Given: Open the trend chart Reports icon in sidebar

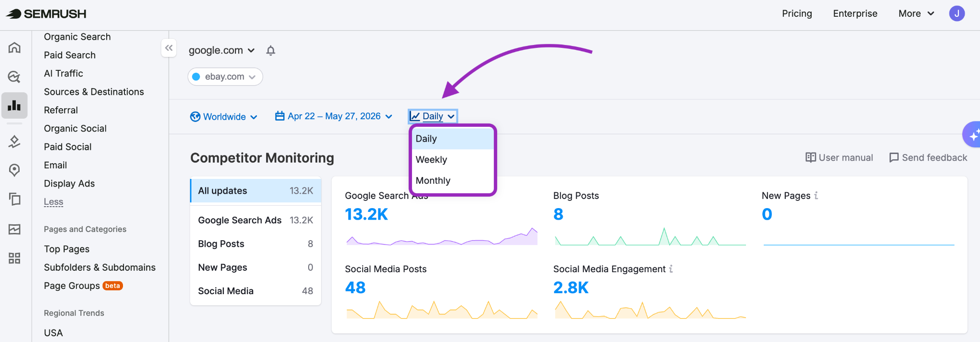Looking at the screenshot, I should [14, 229].
